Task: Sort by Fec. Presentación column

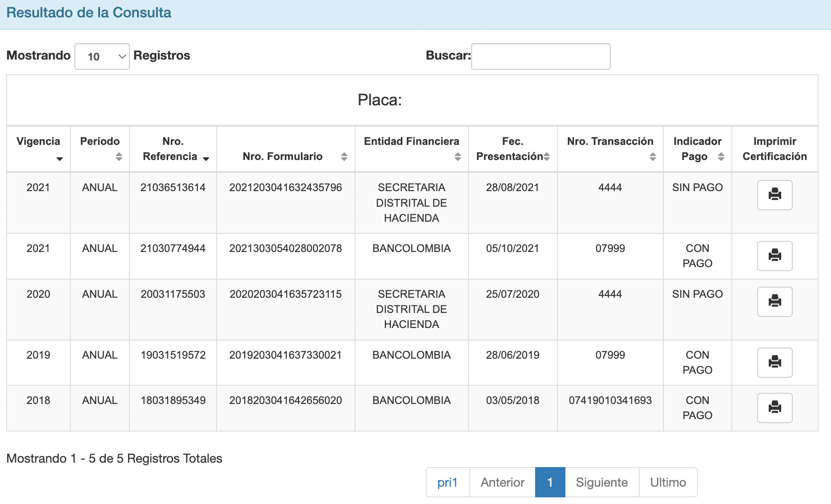Action: coord(512,148)
